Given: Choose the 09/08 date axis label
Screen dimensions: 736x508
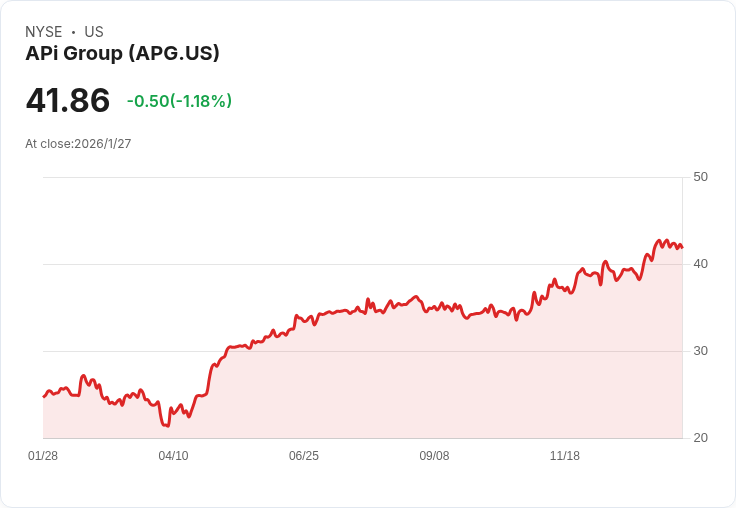Looking at the screenshot, I should pyautogui.click(x=434, y=456).
